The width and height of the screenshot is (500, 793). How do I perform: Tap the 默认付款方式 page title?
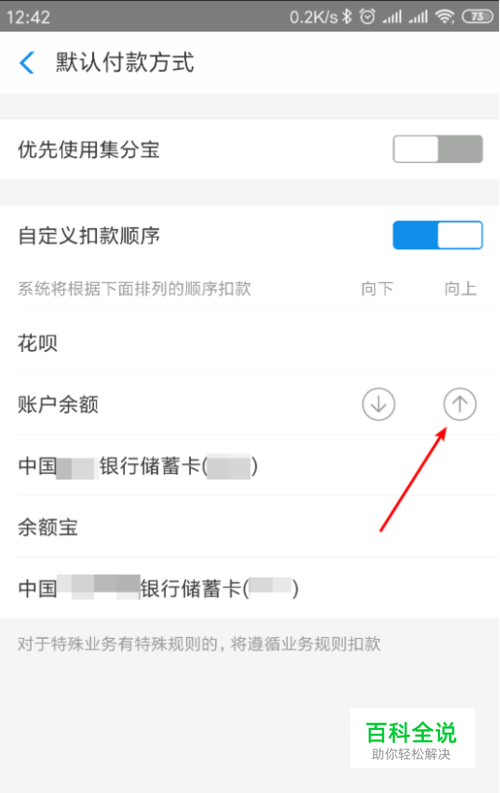click(x=124, y=63)
